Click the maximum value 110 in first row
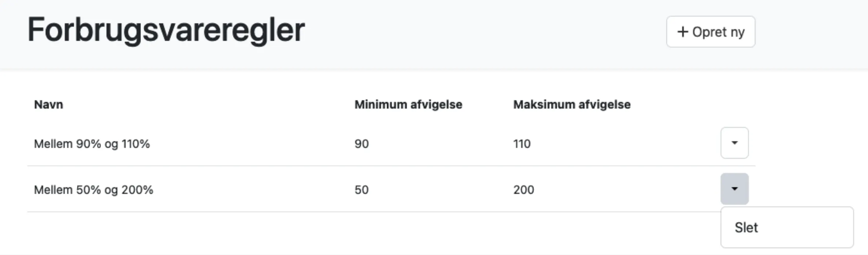868x255 pixels. (522, 144)
